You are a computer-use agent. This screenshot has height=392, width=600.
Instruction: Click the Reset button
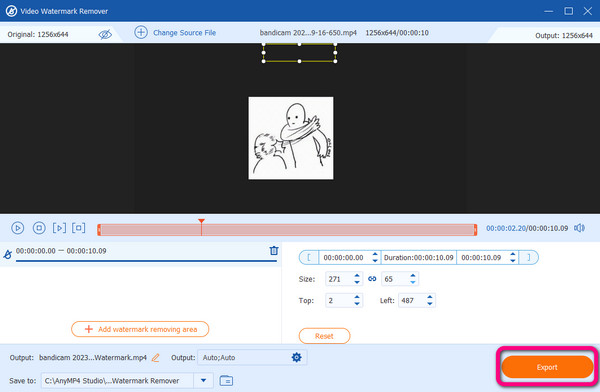pos(324,336)
